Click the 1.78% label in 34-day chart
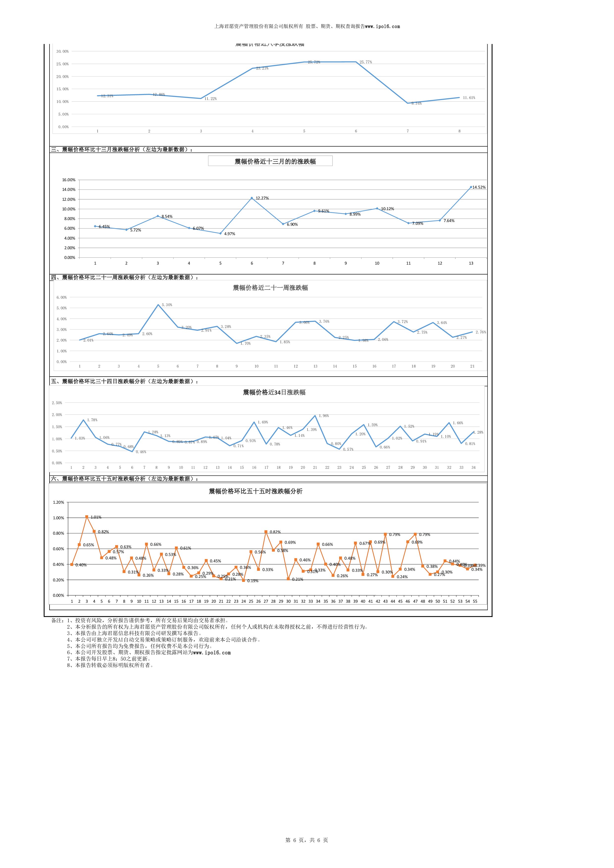 pyautogui.click(x=92, y=420)
